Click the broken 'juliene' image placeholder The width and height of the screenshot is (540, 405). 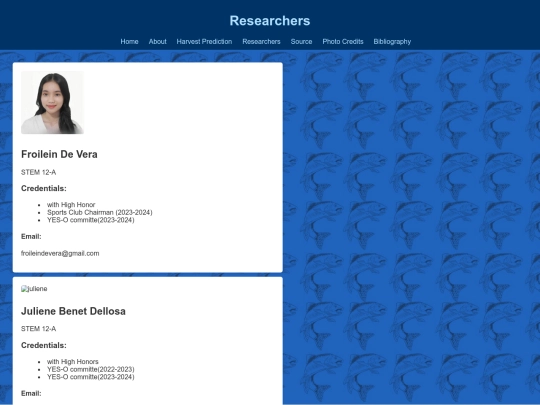(34, 289)
